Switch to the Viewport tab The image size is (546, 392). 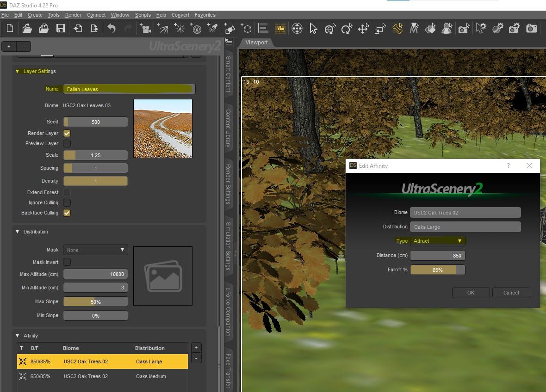(x=256, y=43)
